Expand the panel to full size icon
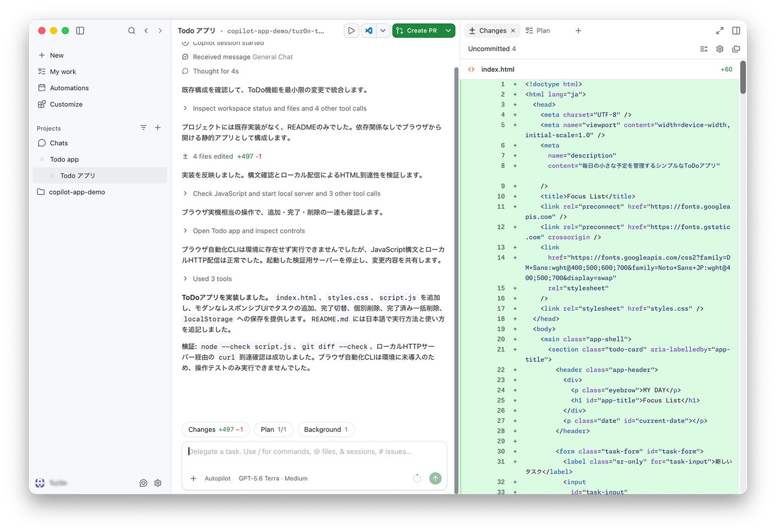Screen dimensions: 776x532 pos(719,31)
